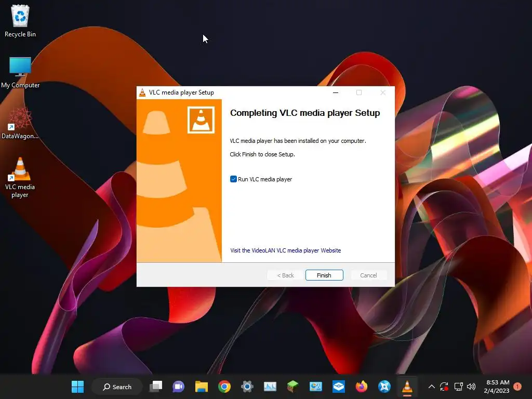
Task: Open the network tray icon
Action: coord(458,387)
